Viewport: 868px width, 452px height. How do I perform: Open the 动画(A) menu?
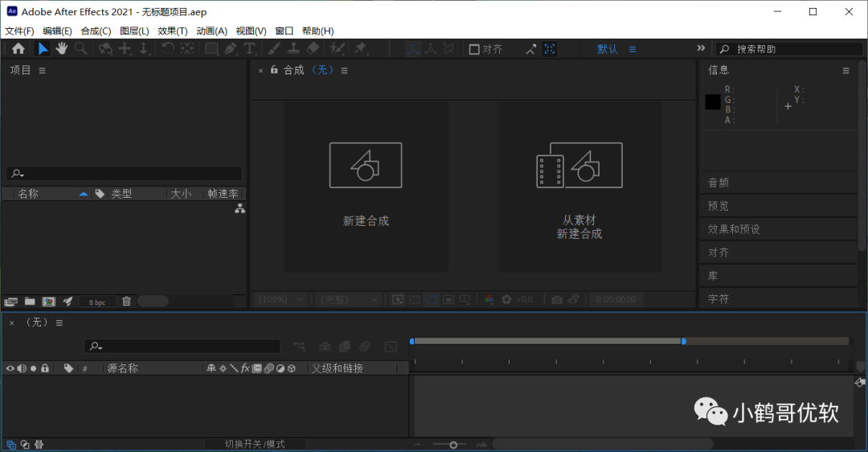(x=212, y=31)
